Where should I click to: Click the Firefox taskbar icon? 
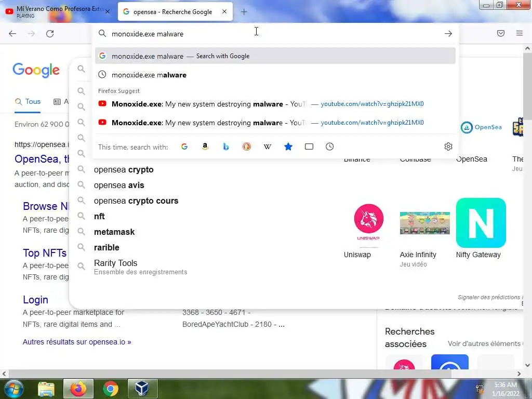pos(78,389)
